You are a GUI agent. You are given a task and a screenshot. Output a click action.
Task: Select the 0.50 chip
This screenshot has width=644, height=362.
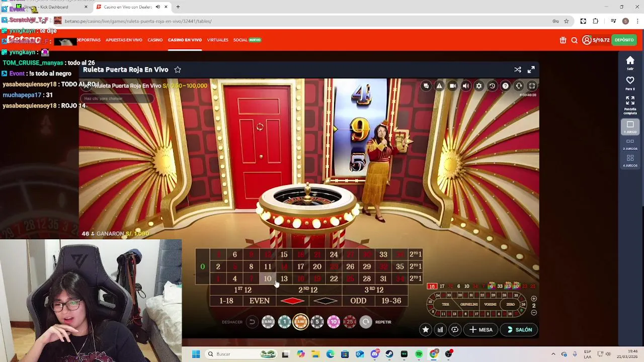coord(268,322)
